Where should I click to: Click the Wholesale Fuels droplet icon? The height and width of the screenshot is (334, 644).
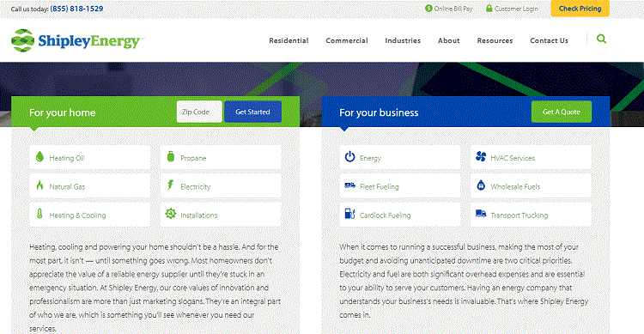[481, 185]
